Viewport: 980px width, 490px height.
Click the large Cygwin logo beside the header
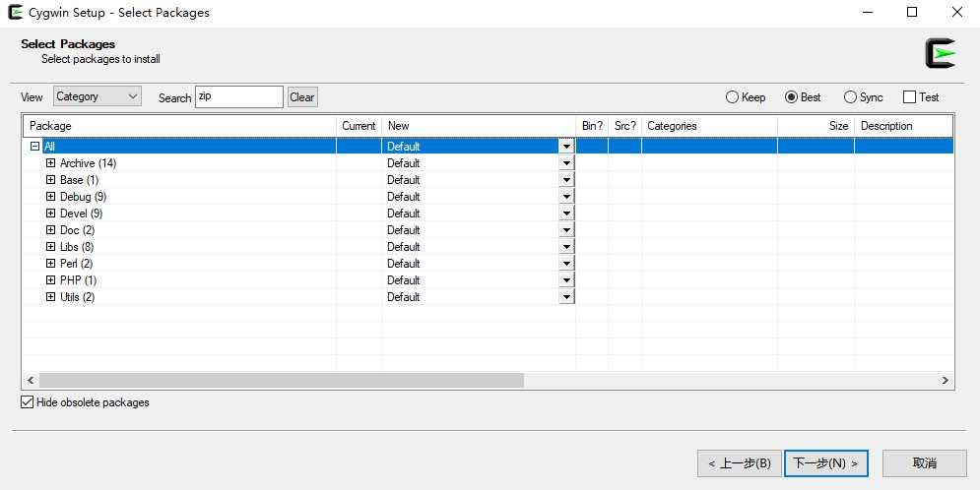tap(941, 53)
